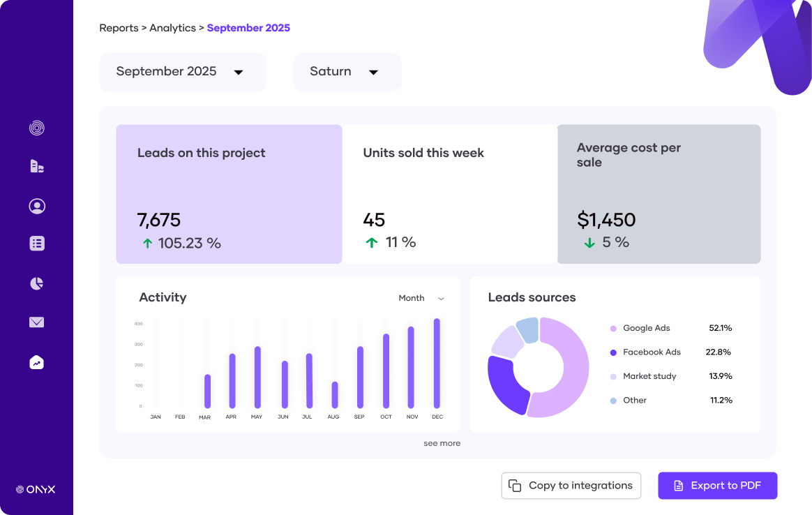Select the Leads on this project card
This screenshot has height=515, width=812.
pyautogui.click(x=229, y=193)
